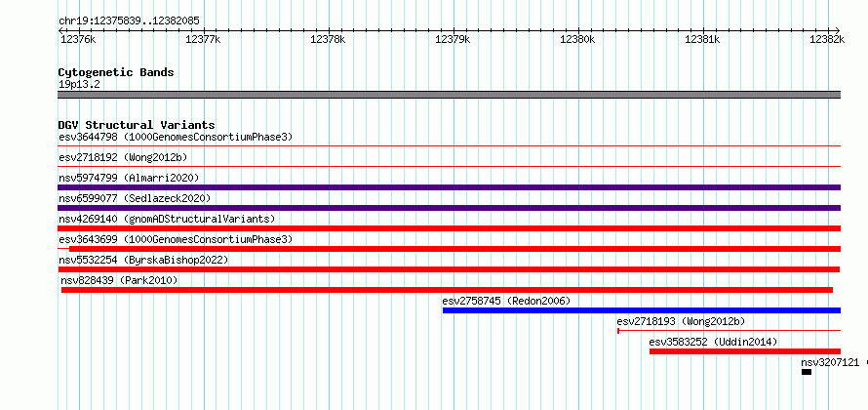Click the small black bar of nsv3207121
868x410 pixels.
point(807,372)
